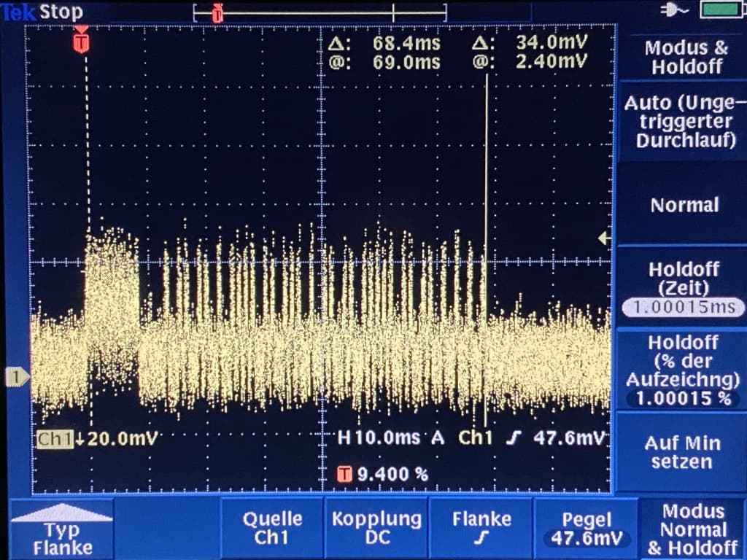Click the Holdoff (Zeit) 1.00015ms value
The height and width of the screenshot is (560, 747).
tap(684, 307)
